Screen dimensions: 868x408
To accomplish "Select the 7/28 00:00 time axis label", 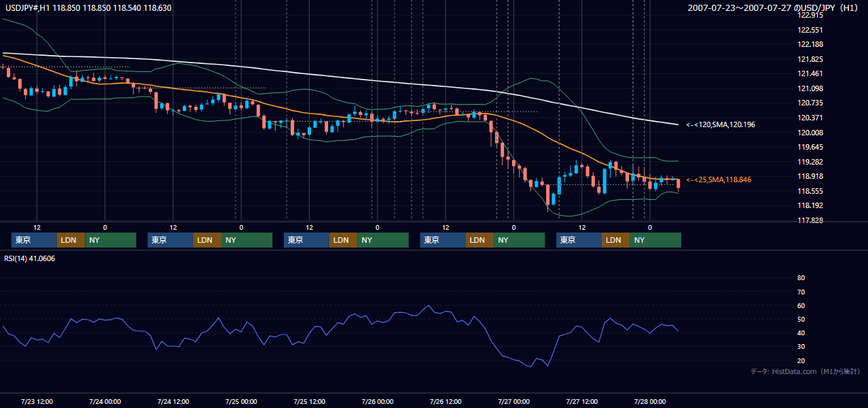I will [650, 401].
